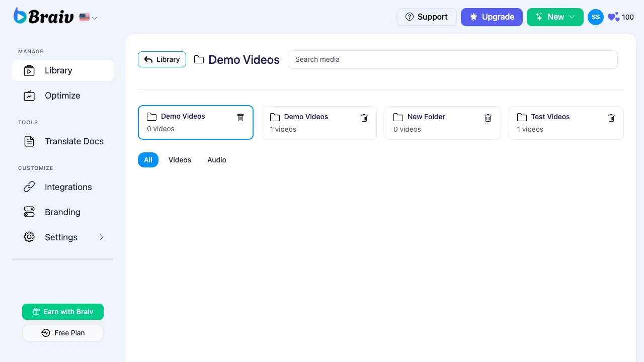The image size is (644, 362).
Task: Click the Braiv logo
Action: [44, 16]
